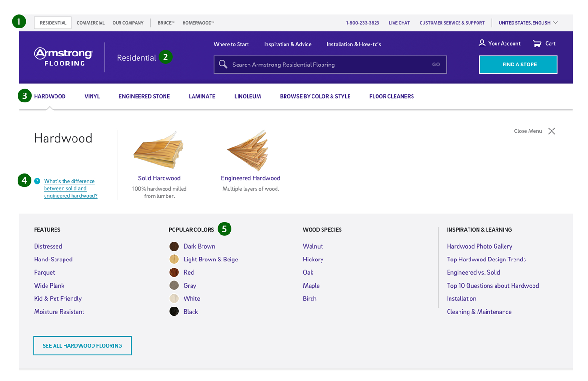588x381 pixels.
Task: Click the Find a Store button
Action: (x=518, y=65)
